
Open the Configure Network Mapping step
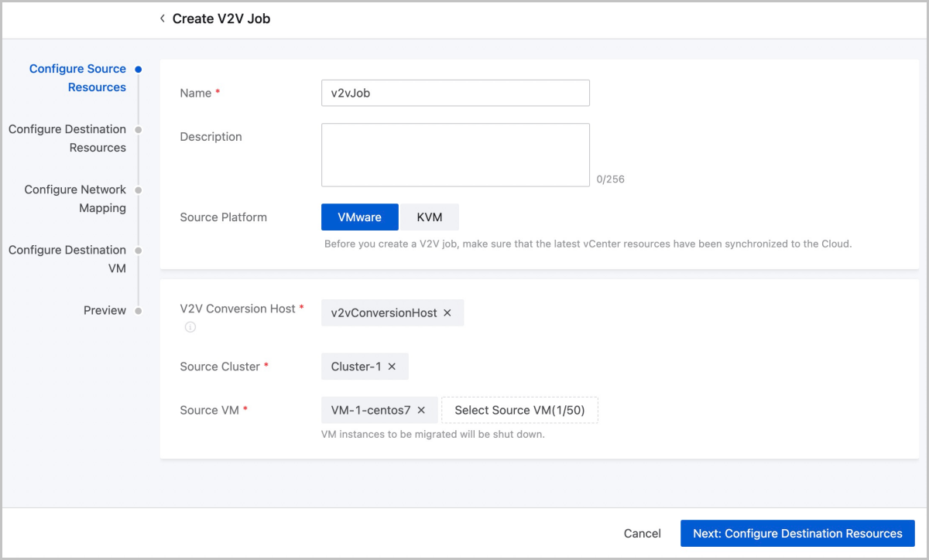tap(75, 199)
